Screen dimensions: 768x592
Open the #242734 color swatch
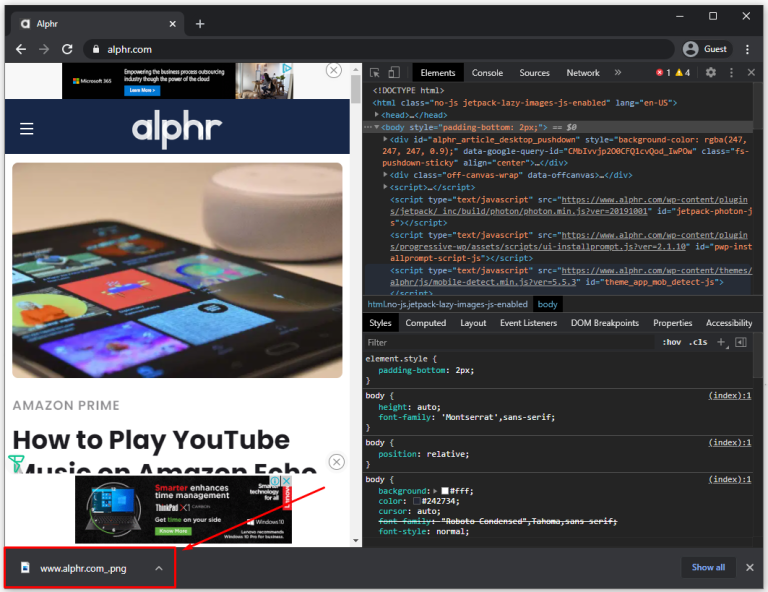tap(416, 501)
